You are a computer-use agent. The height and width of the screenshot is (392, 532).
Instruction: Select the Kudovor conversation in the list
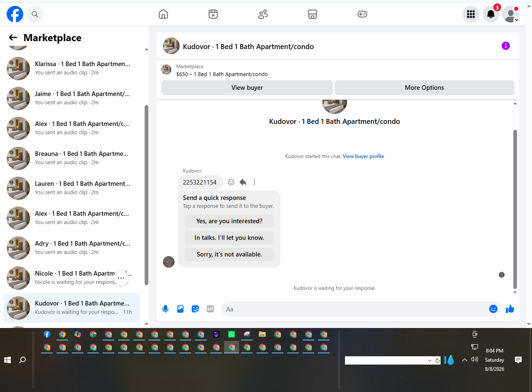pyautogui.click(x=71, y=308)
